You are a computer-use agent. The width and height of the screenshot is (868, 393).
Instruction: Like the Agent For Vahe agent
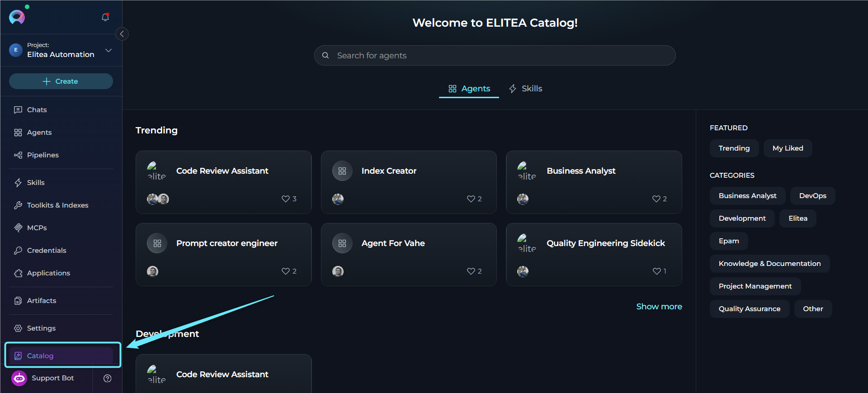(x=471, y=271)
